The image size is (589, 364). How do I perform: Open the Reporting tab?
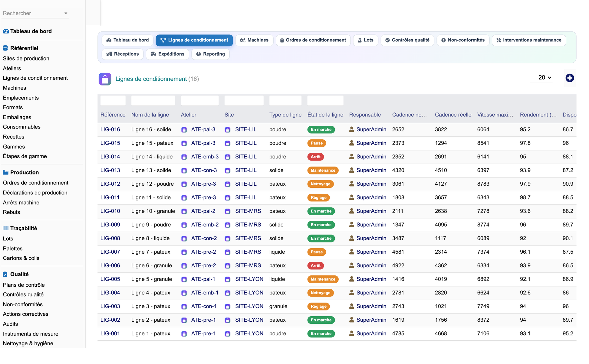coord(210,54)
